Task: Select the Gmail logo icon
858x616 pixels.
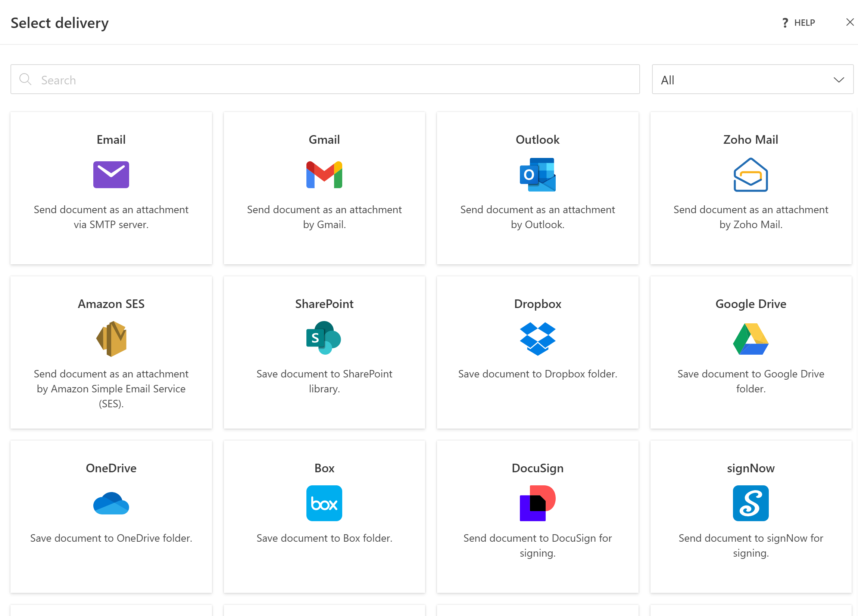Action: click(324, 174)
